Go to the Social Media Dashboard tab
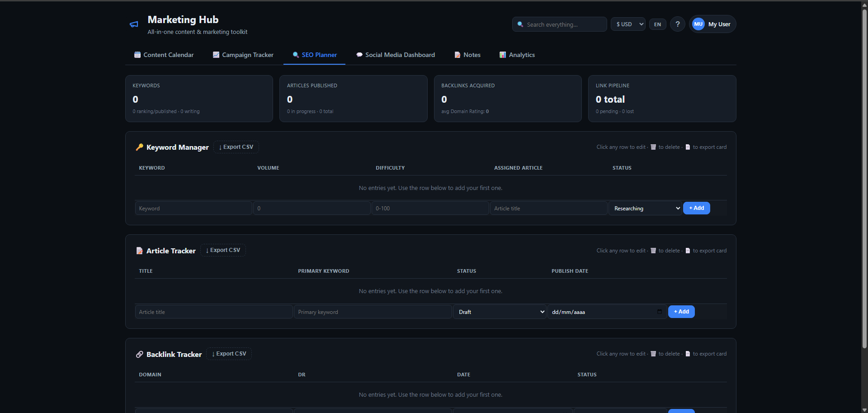 tap(396, 55)
